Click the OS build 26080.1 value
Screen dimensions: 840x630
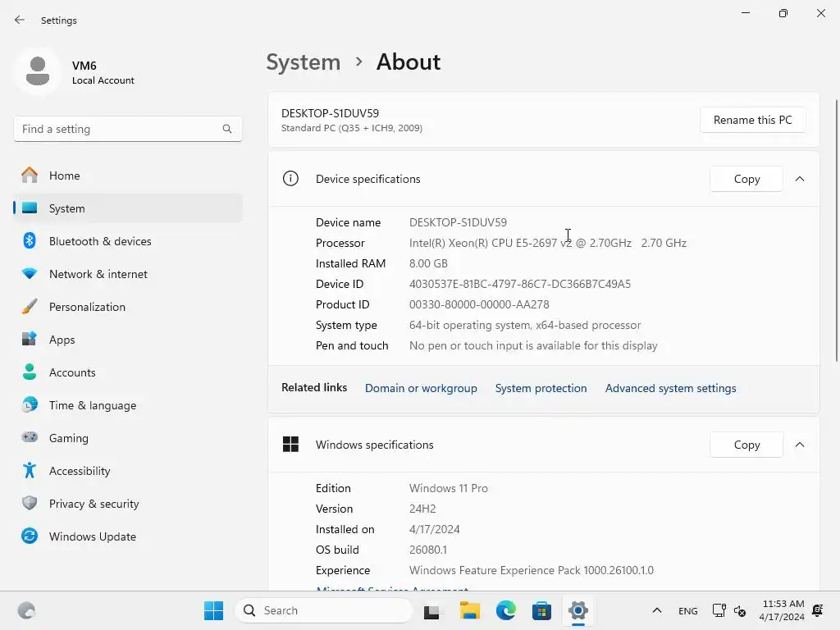coord(427,550)
